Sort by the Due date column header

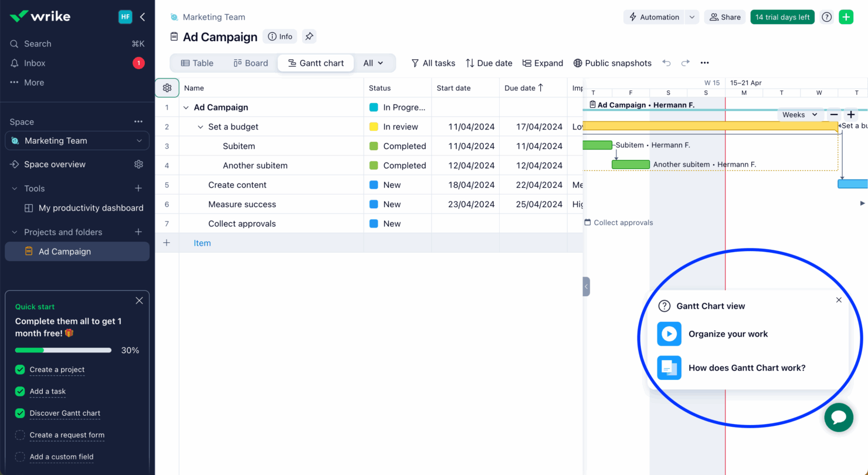(533, 88)
